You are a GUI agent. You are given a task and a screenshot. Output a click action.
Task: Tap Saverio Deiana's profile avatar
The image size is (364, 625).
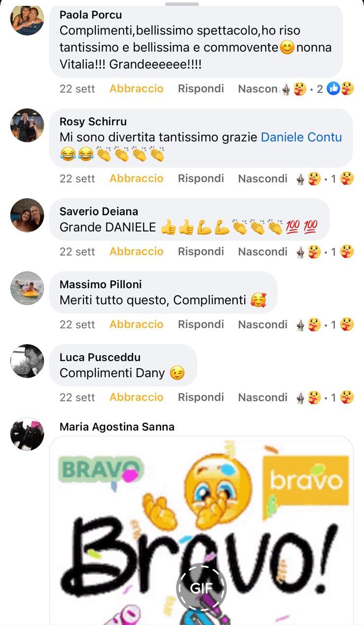pyautogui.click(x=27, y=215)
